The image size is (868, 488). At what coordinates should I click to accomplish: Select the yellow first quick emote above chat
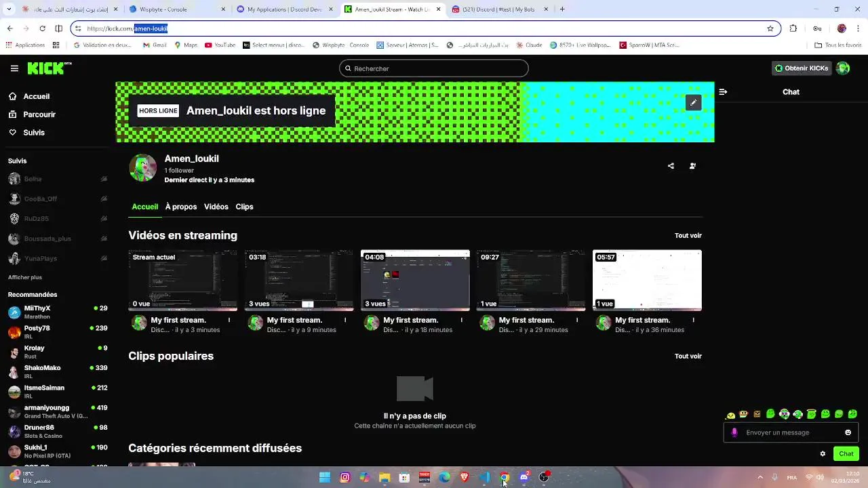[x=730, y=415]
